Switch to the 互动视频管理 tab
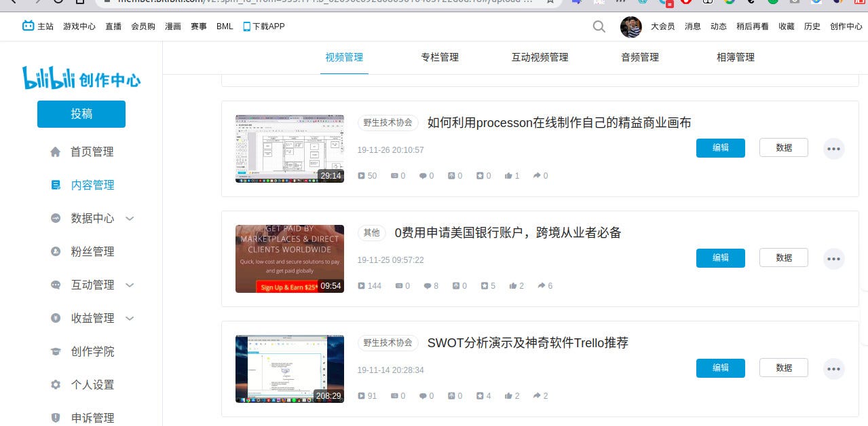This screenshot has width=868, height=426. point(540,57)
